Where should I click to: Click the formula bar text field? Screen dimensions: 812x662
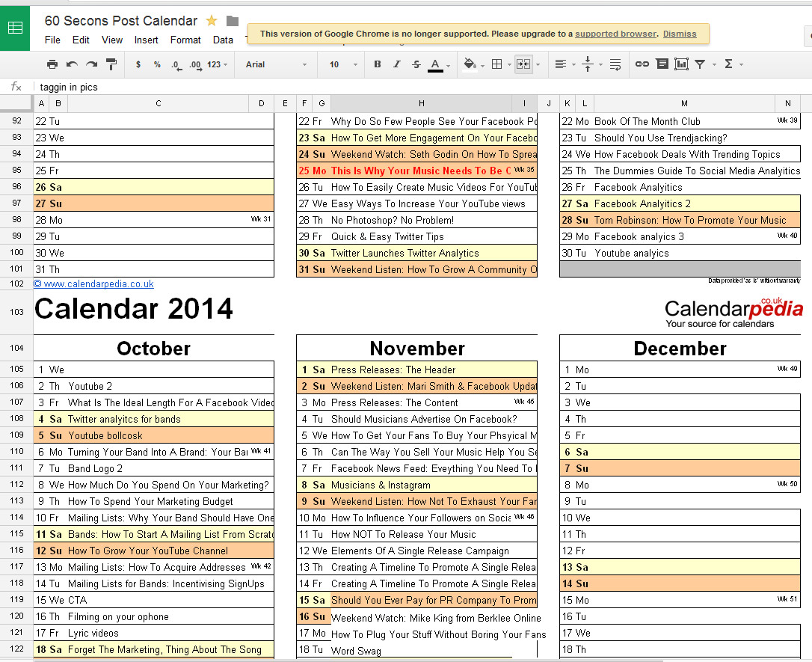tap(374, 88)
